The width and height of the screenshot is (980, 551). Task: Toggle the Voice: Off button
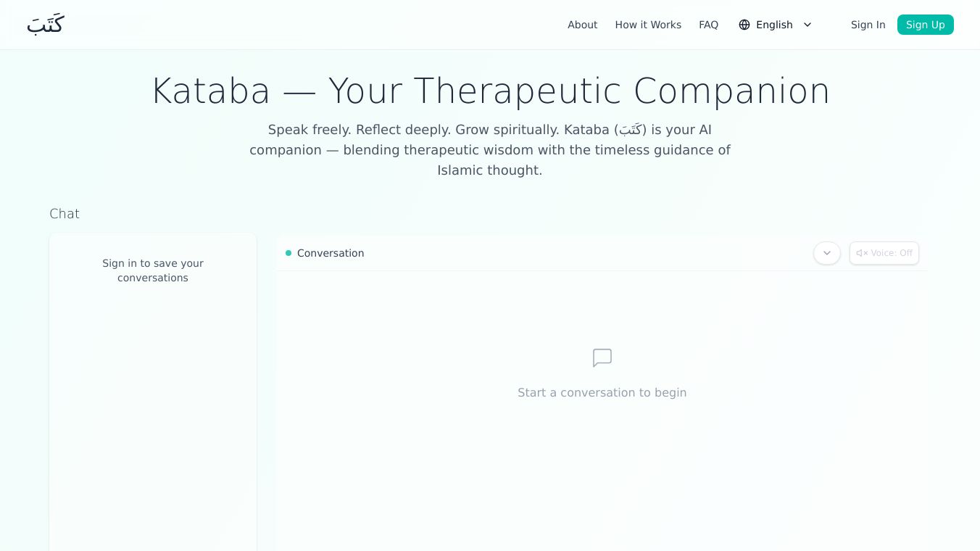[x=884, y=253]
